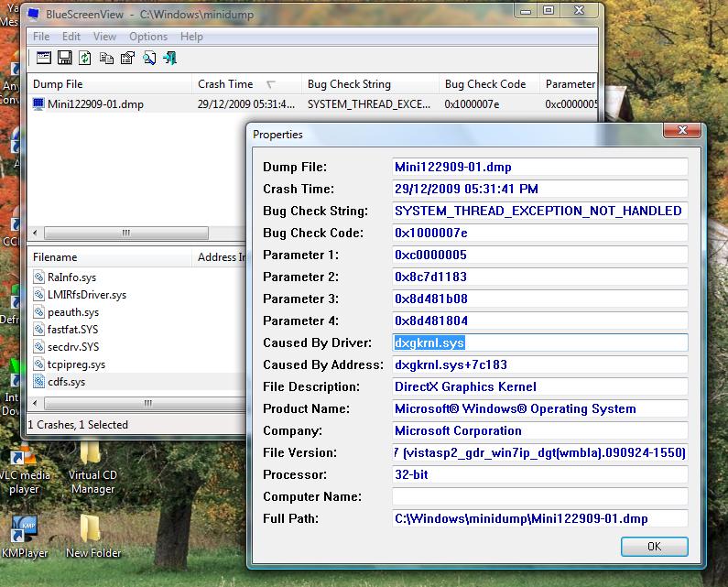
Task: Click the empty Computer Name field
Action: (539, 496)
